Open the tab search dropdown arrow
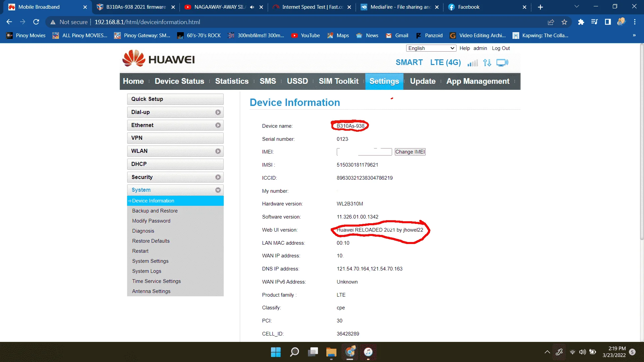 (x=577, y=7)
